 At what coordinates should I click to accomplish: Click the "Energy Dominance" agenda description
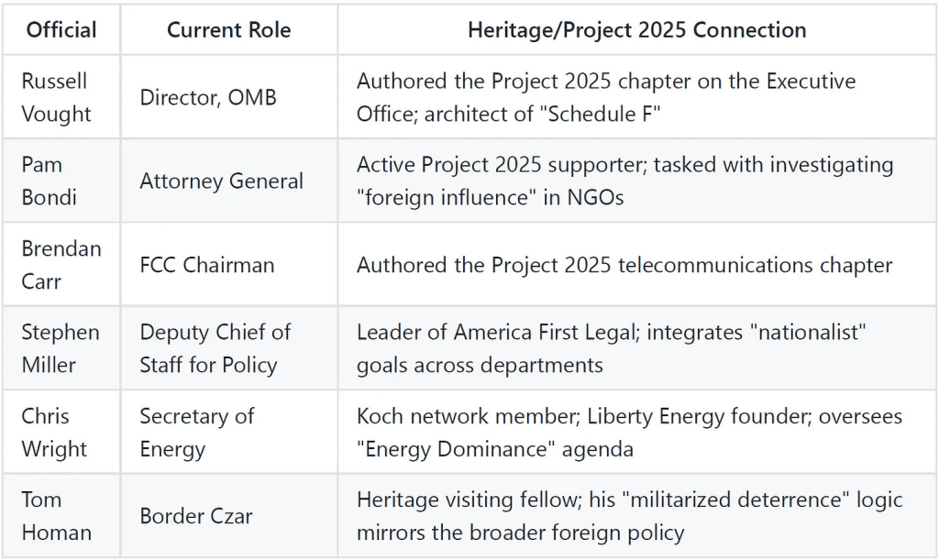tap(628, 433)
